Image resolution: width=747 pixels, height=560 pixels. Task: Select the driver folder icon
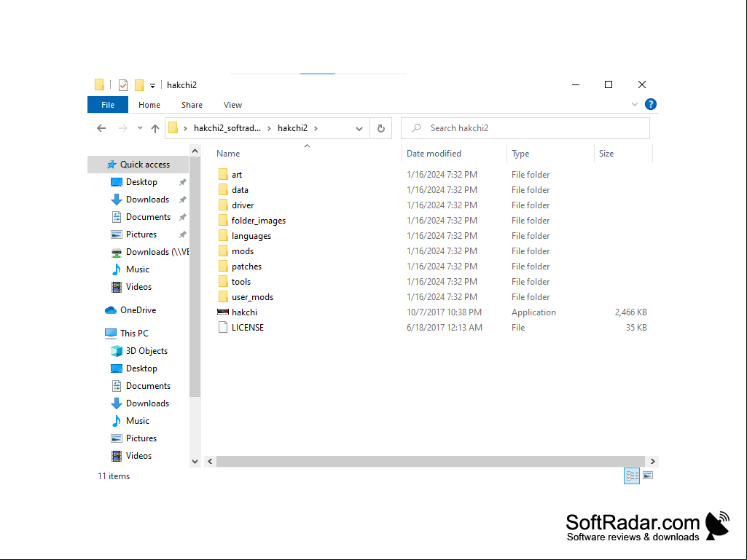tap(223, 205)
